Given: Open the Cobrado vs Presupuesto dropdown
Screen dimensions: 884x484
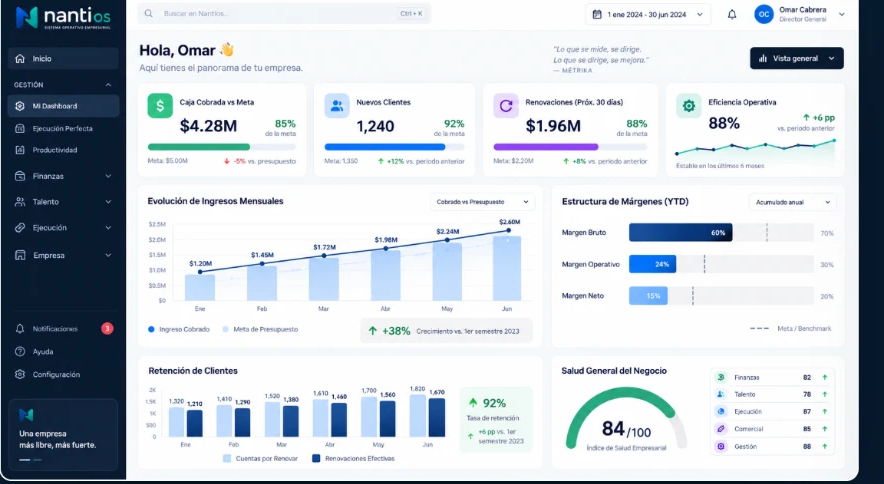Looking at the screenshot, I should pyautogui.click(x=483, y=202).
